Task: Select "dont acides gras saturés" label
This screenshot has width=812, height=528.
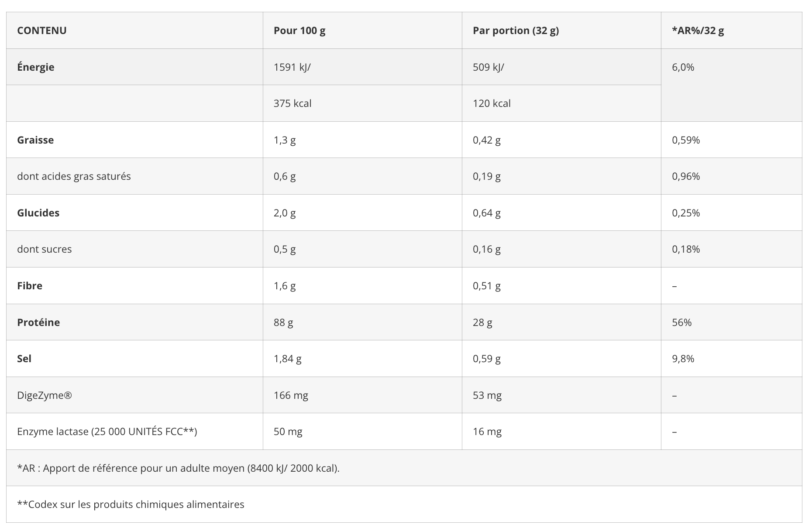Action: click(74, 176)
